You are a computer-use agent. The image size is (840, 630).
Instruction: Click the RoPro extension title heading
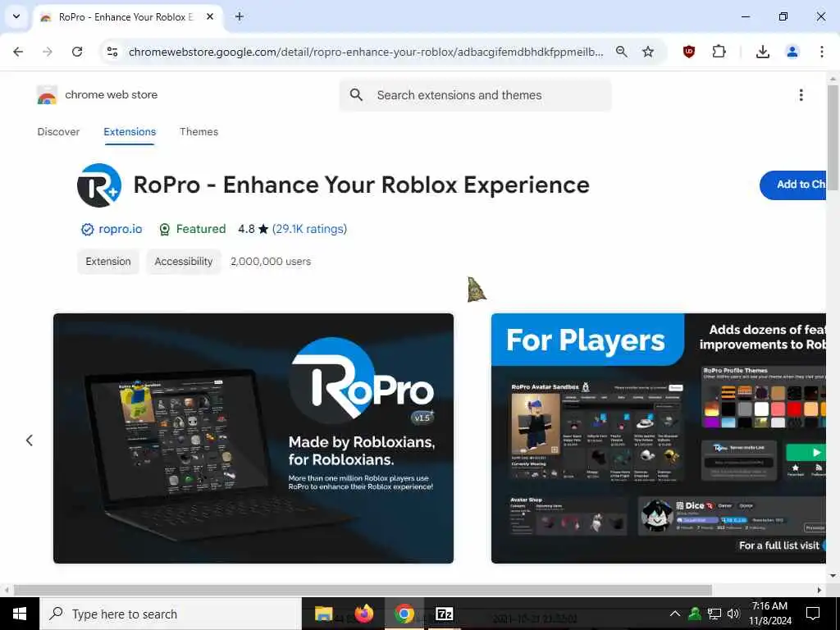click(x=361, y=185)
